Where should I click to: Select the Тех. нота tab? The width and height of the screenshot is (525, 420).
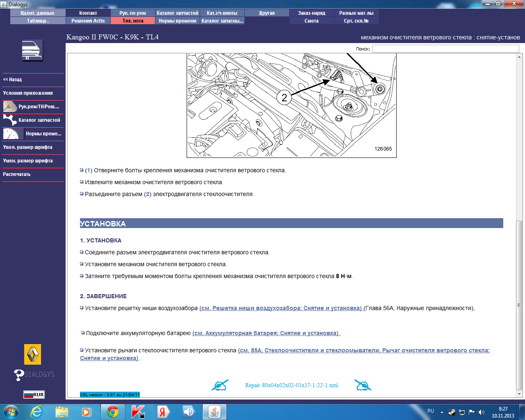click(x=133, y=21)
